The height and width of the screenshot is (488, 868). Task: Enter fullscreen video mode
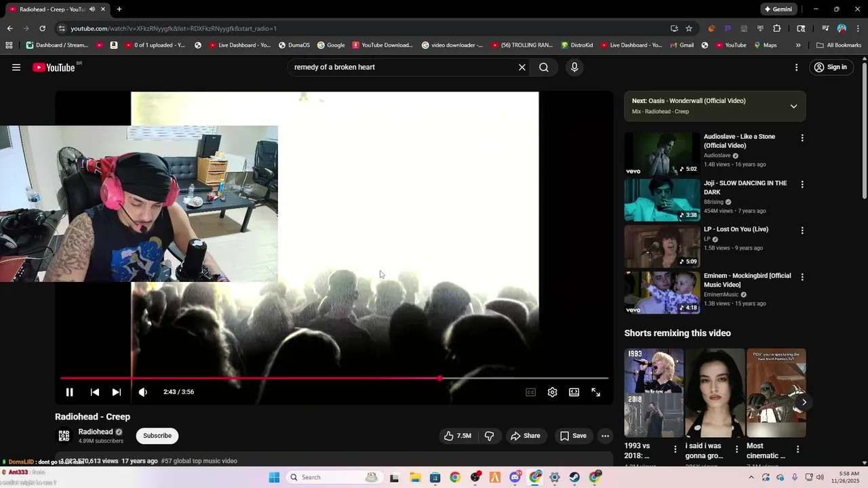596,392
